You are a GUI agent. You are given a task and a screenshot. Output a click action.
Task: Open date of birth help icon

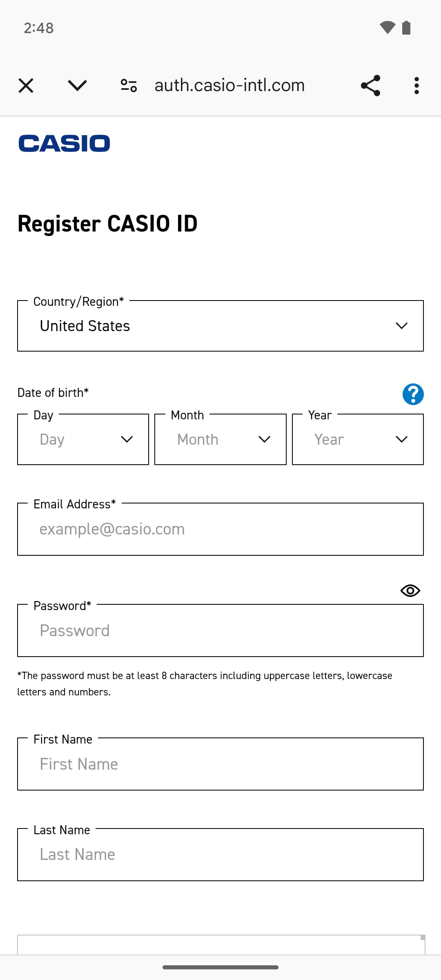413,394
